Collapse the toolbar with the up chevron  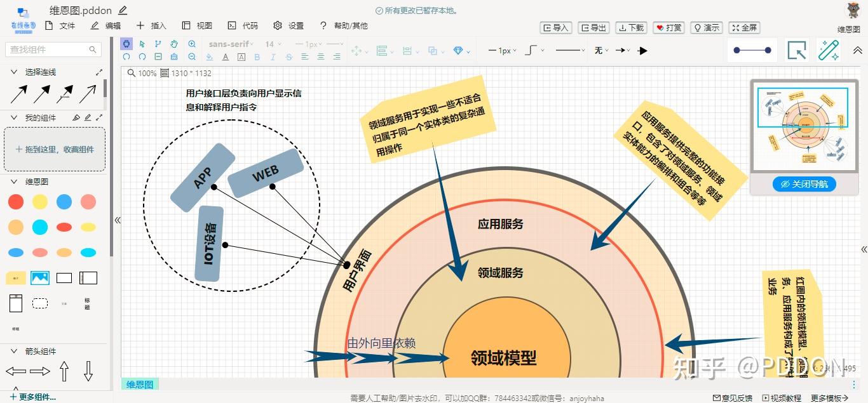click(857, 50)
